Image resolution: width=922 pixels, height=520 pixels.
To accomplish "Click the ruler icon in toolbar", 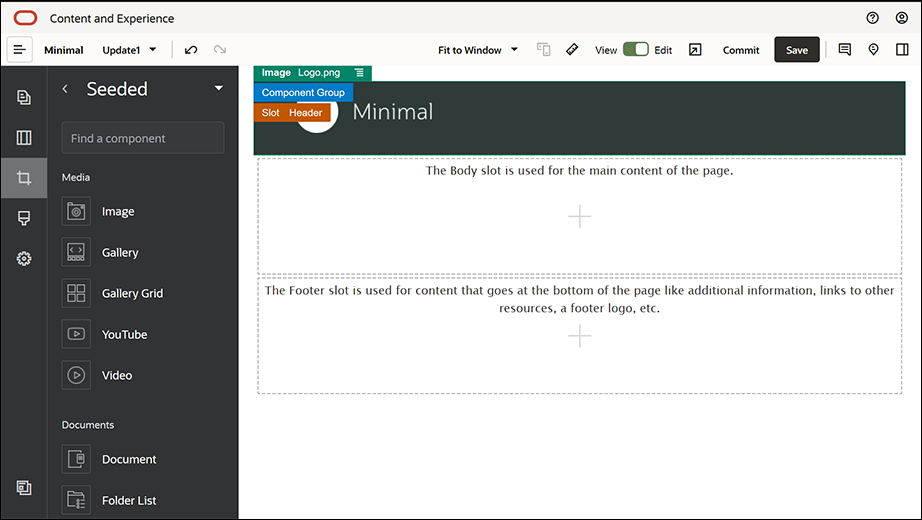I will click(572, 50).
